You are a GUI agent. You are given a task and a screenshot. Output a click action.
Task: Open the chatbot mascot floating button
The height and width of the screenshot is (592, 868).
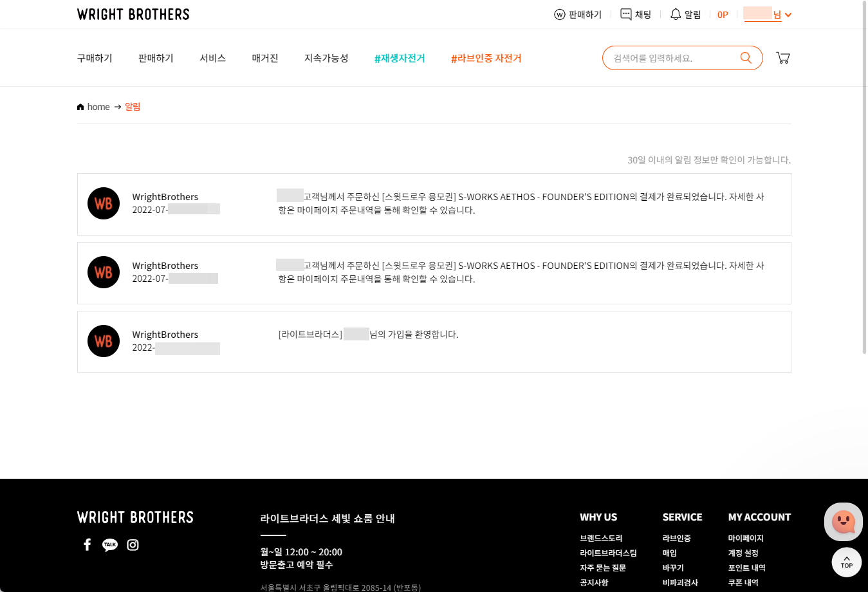(844, 522)
